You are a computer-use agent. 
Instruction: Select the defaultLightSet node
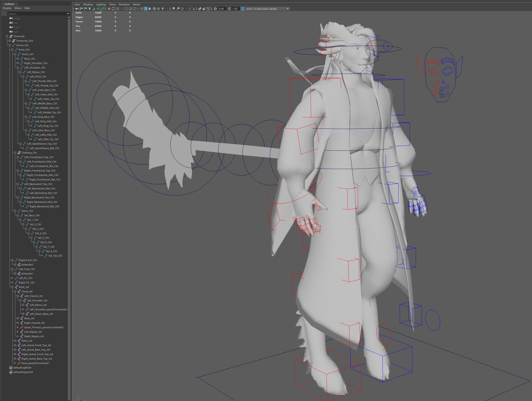click(22, 367)
